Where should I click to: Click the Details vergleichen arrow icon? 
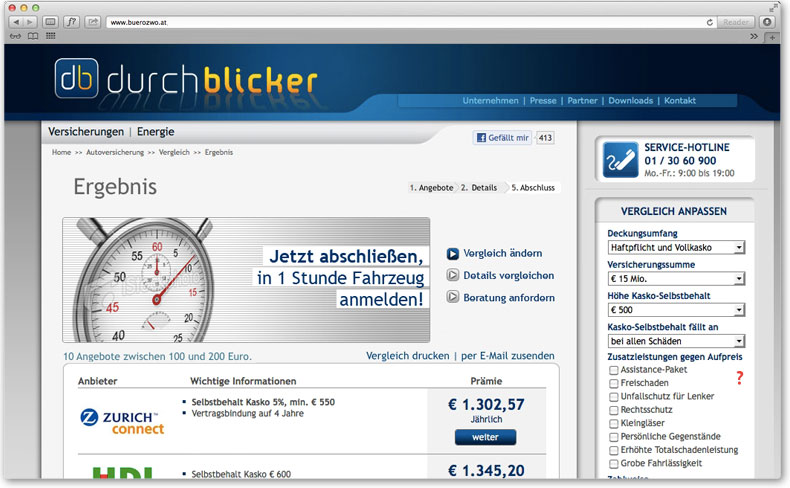pyautogui.click(x=452, y=275)
